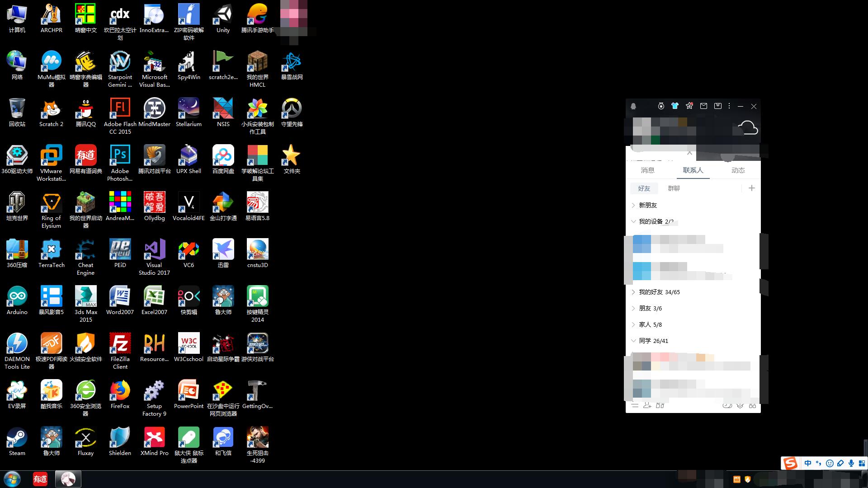This screenshot has height=488, width=868.
Task: Open the Windows Start button
Action: click(12, 479)
